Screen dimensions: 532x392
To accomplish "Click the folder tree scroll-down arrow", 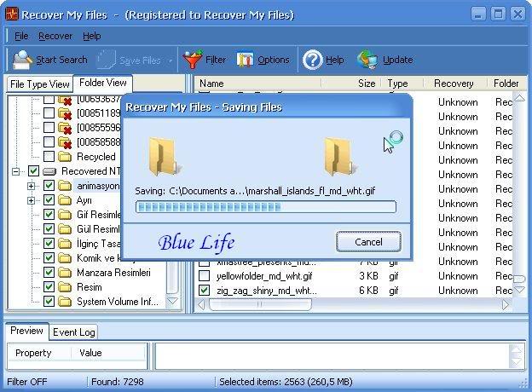I will 172,301.
